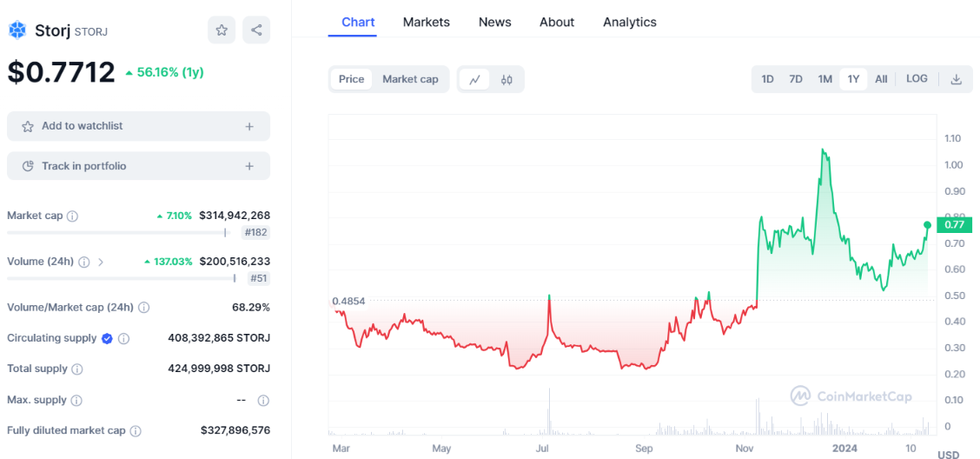Viewport: 980px width, 459px height.
Task: Click the star favorite icon beside Storj
Action: (x=222, y=30)
